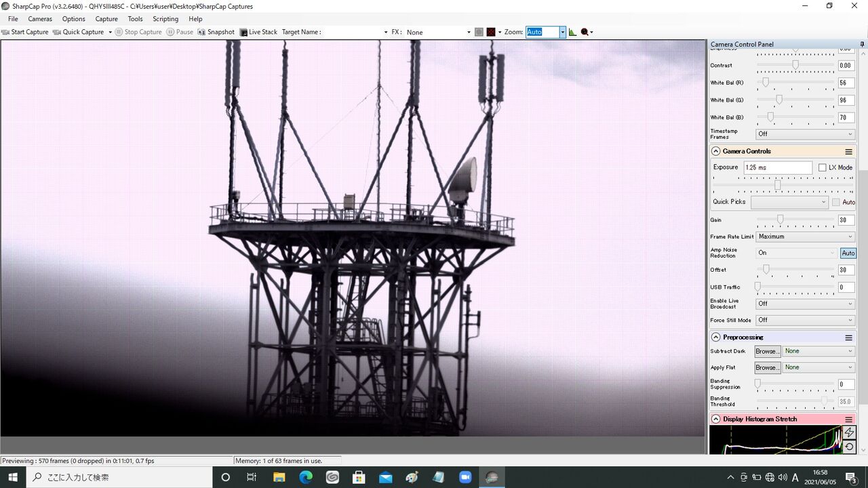Click the Offset value field
This screenshot has height=488, width=868.
point(846,270)
